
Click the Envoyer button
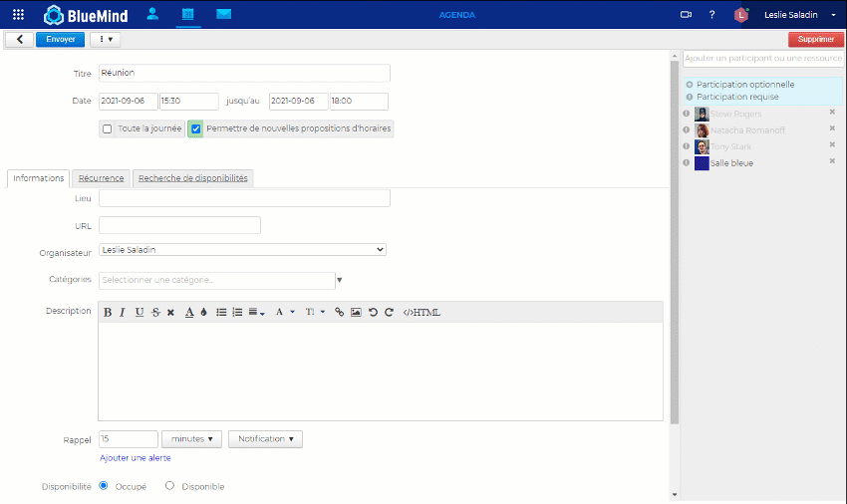[x=60, y=39]
